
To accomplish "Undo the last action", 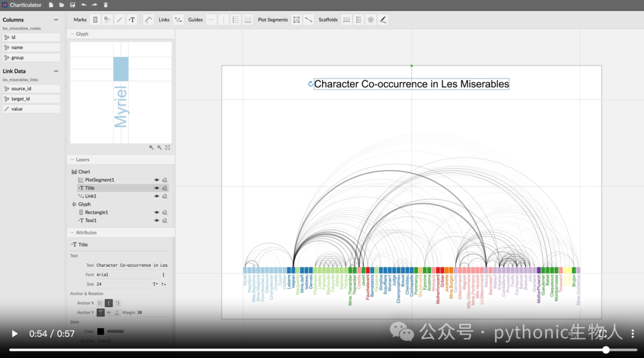I will click(x=84, y=5).
